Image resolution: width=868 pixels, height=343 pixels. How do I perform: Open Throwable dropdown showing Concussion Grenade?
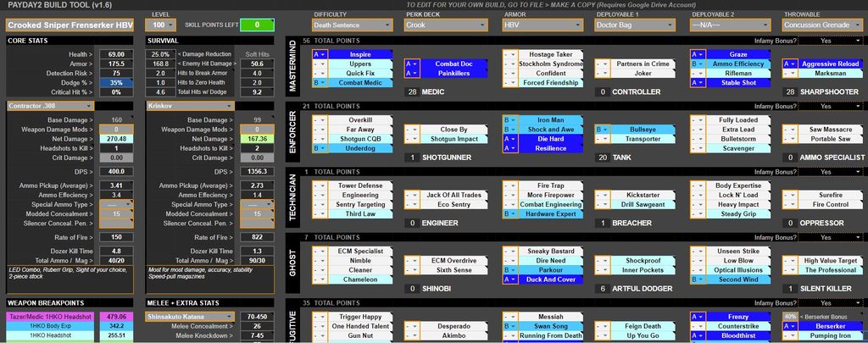(x=824, y=25)
